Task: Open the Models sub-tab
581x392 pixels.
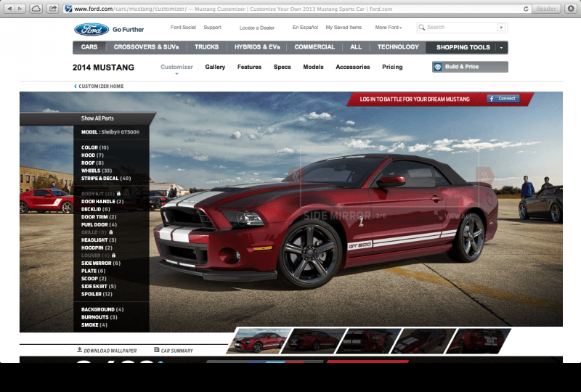Action: click(x=313, y=67)
